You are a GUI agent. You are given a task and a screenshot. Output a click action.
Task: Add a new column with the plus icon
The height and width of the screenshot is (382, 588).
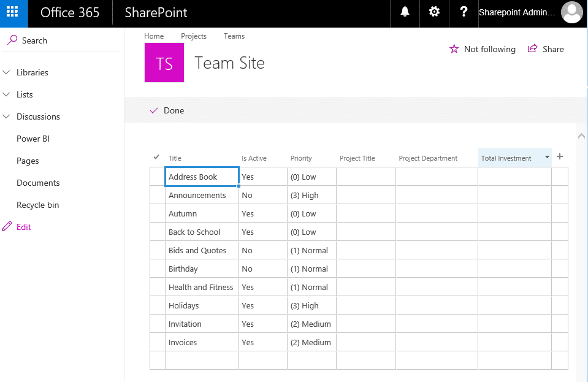pyautogui.click(x=559, y=156)
